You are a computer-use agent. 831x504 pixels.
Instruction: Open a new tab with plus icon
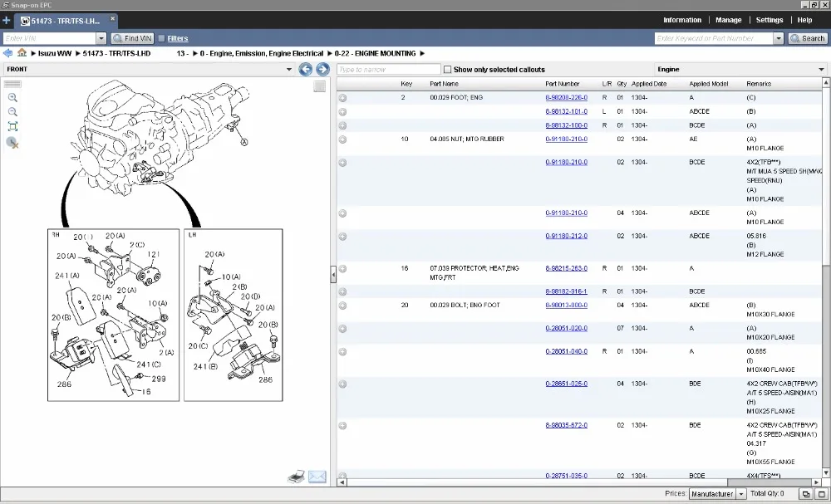7,20
